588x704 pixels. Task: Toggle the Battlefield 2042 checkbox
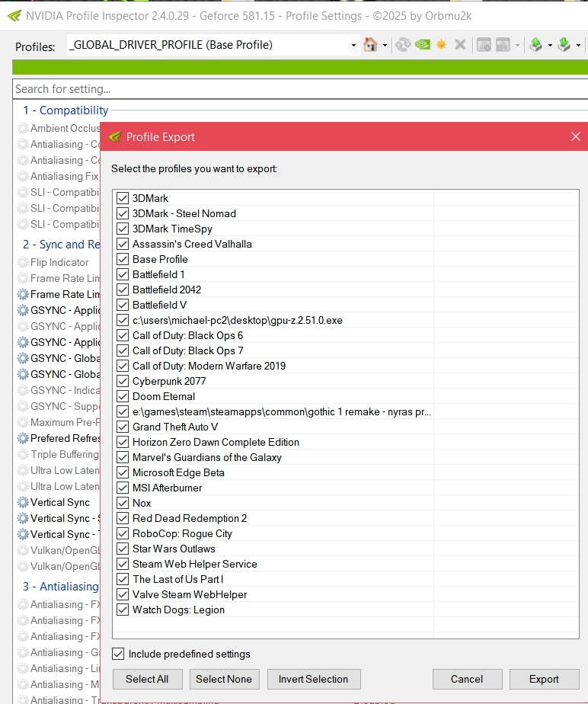[123, 290]
